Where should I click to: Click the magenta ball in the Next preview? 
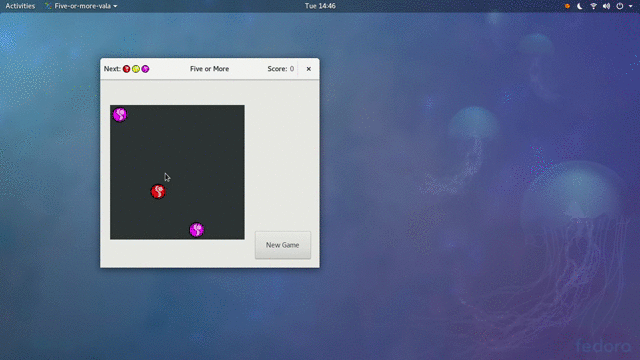pos(145,69)
